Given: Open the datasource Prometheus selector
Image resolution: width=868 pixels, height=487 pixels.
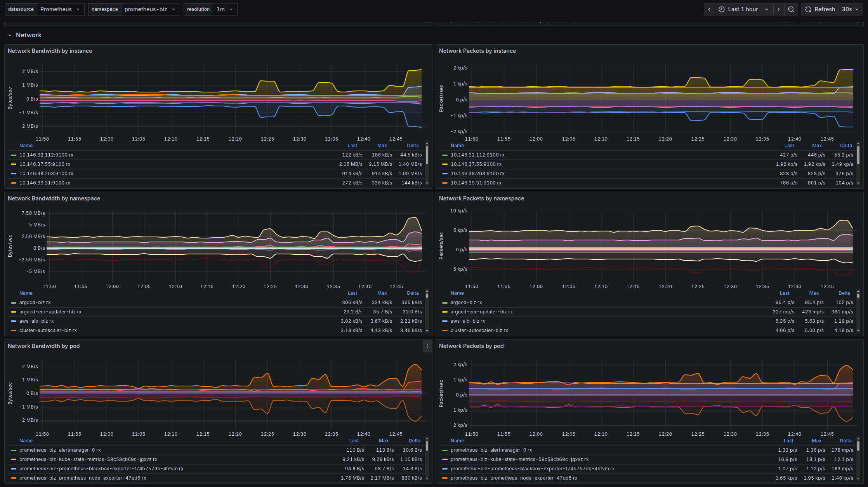Looking at the screenshot, I should point(60,9).
